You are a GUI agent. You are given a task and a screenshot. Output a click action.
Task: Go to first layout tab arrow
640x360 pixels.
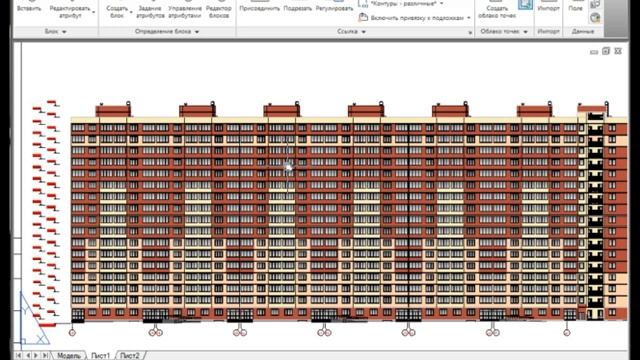coord(18,356)
